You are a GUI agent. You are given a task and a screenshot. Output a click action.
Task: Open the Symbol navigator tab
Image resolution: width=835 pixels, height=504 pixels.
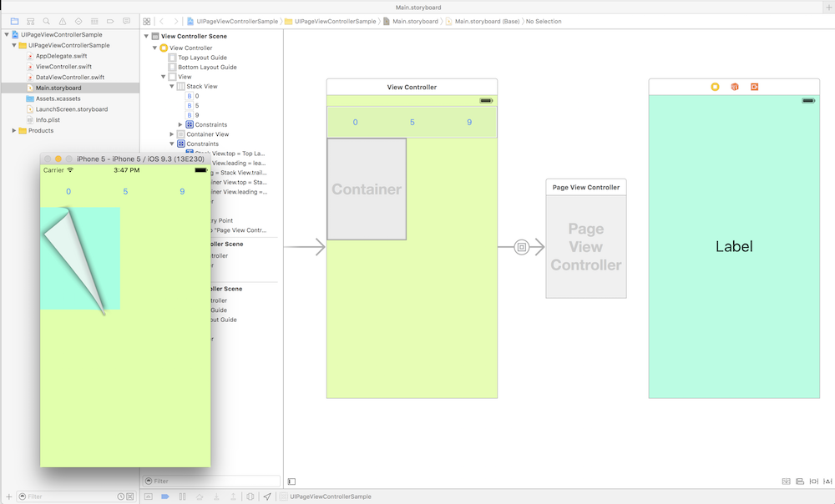pos(30,22)
